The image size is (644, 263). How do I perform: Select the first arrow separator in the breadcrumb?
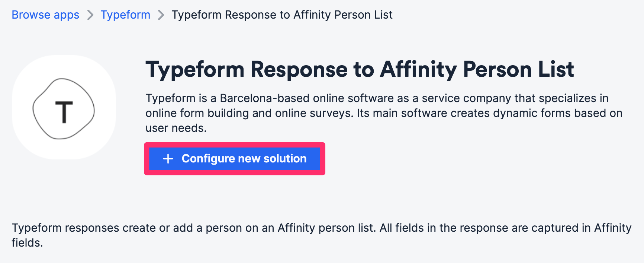coord(90,15)
